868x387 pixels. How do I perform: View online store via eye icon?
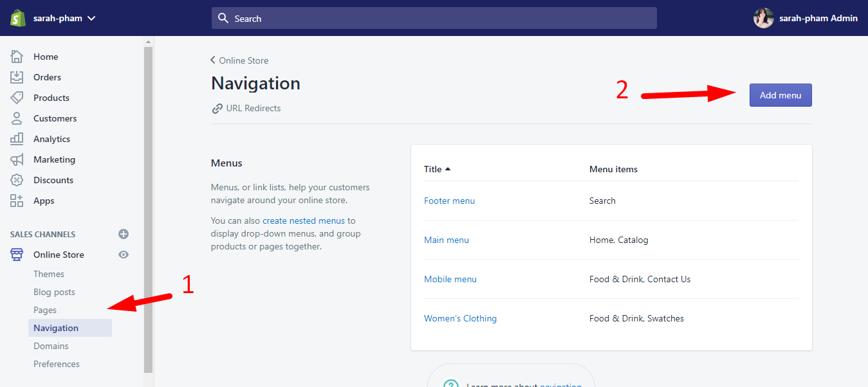(x=124, y=255)
